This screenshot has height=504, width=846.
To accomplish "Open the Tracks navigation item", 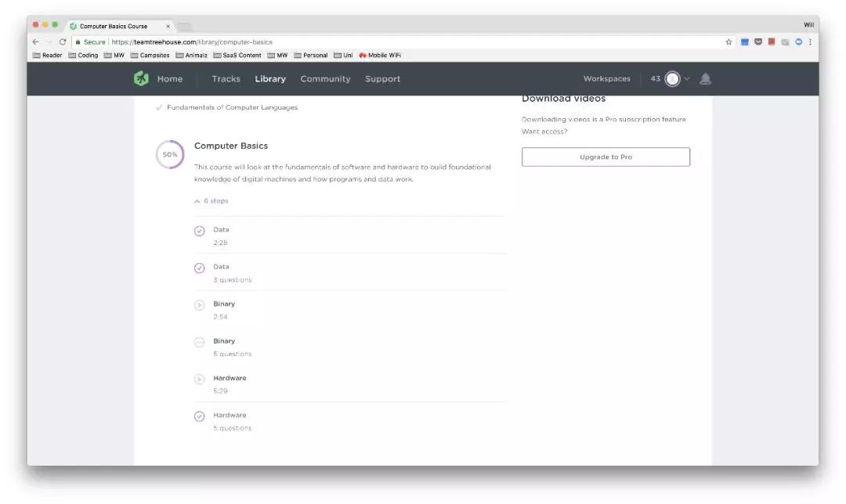I will pyautogui.click(x=226, y=79).
